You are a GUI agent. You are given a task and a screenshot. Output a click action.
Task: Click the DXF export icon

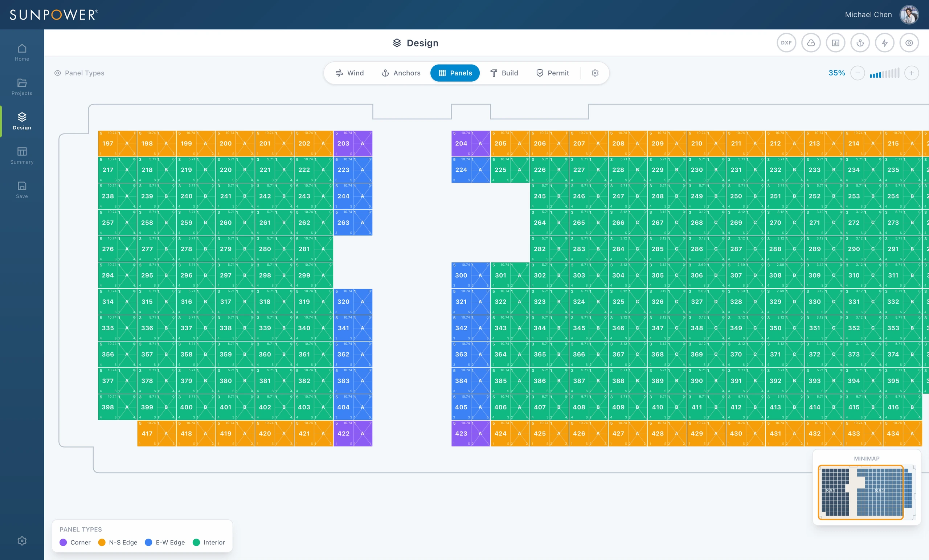point(786,43)
